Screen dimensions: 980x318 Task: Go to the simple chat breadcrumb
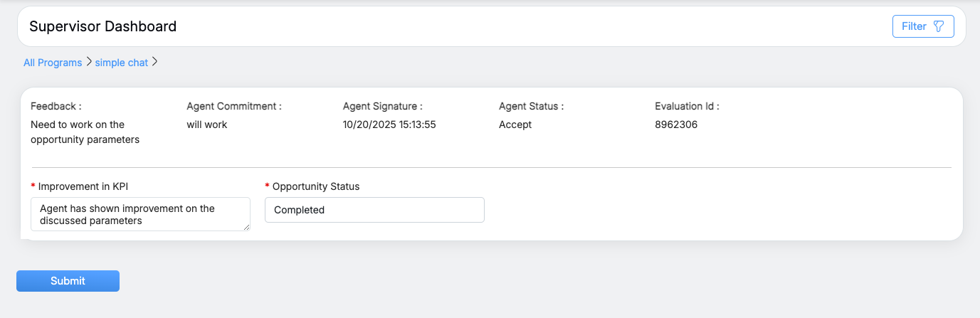click(x=122, y=63)
